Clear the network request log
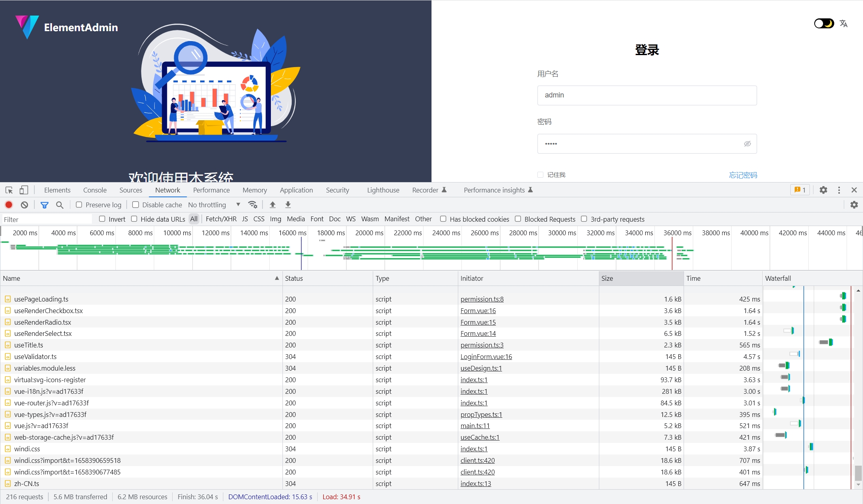This screenshot has height=504, width=863. pos(24,204)
